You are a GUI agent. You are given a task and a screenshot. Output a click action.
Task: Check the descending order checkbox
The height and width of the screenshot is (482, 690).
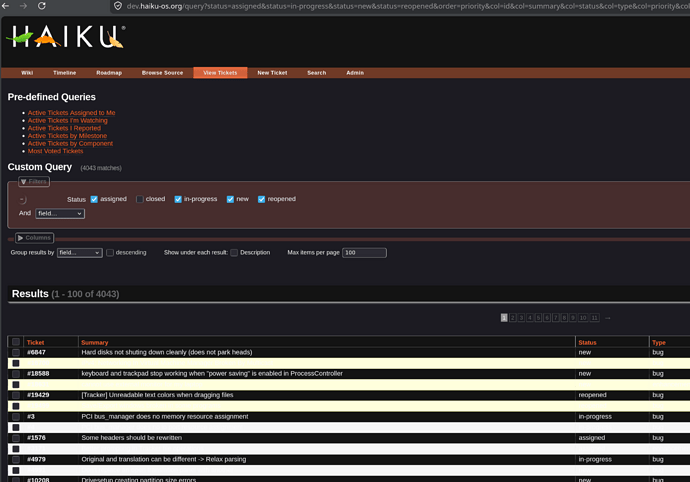[110, 253]
